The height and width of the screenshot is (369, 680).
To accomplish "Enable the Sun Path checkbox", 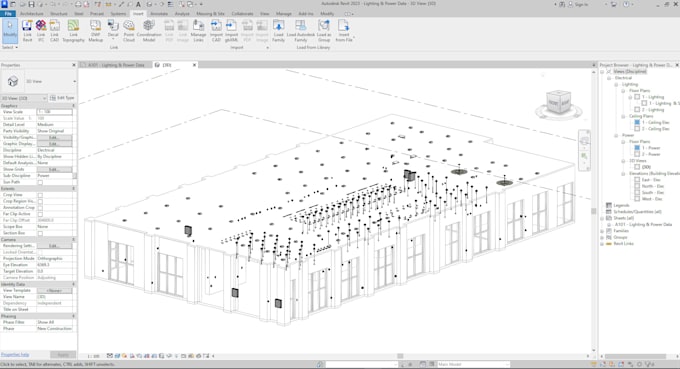I will pos(40,182).
